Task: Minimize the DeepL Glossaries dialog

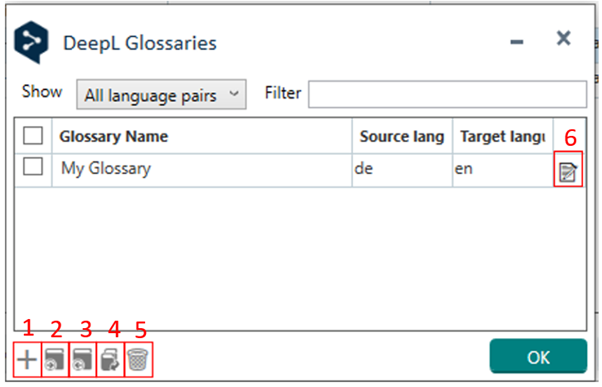Action: tap(517, 42)
